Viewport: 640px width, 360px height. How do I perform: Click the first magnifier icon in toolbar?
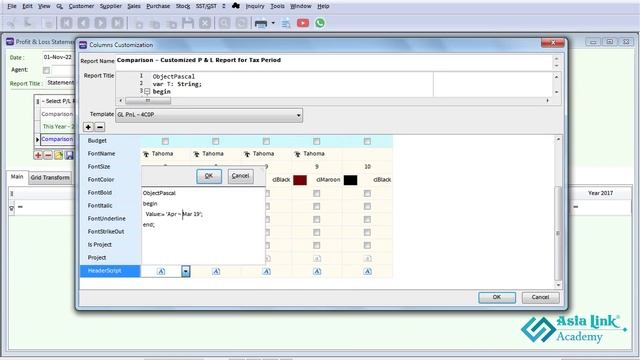(224, 23)
